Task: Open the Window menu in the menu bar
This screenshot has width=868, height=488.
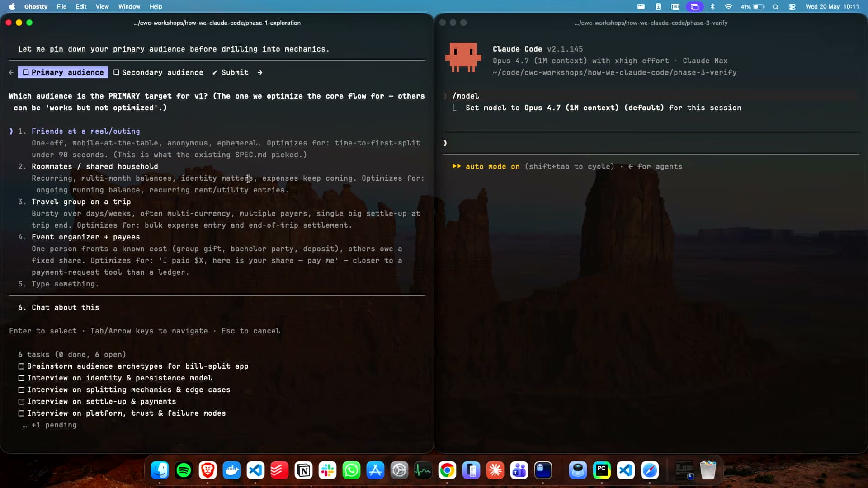Action: point(129,6)
